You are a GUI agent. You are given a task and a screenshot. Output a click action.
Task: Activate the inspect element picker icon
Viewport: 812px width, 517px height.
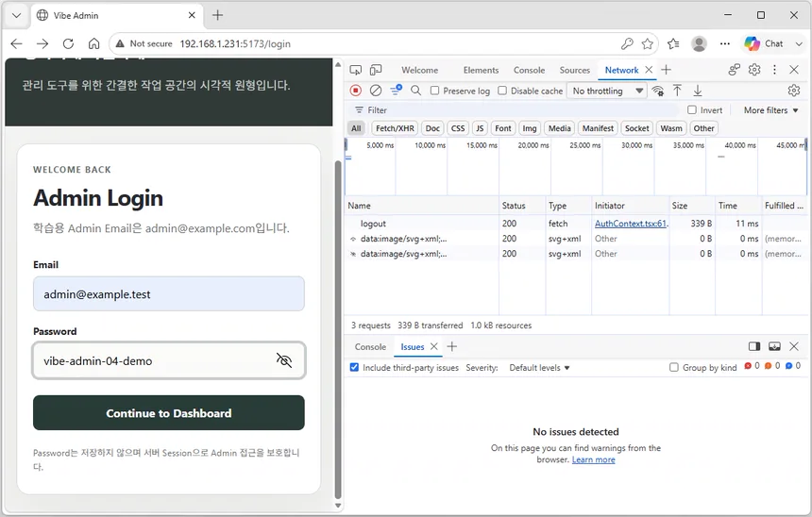click(356, 70)
